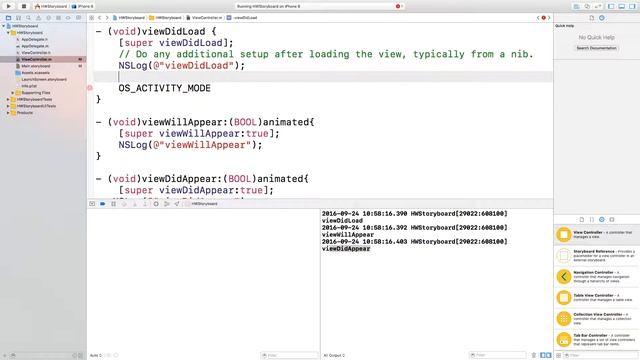Show the File Template library tab
The height and width of the screenshot is (360, 640).
click(582, 220)
